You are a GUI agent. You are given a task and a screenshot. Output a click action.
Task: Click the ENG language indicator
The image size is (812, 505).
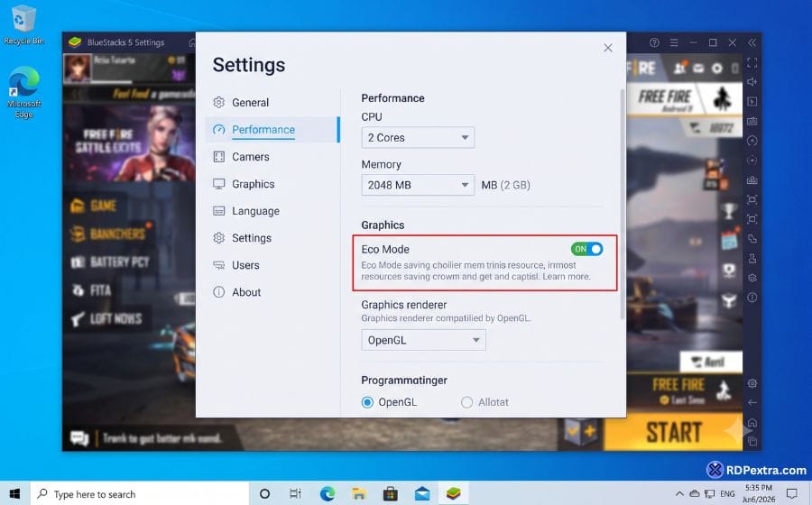(x=727, y=493)
